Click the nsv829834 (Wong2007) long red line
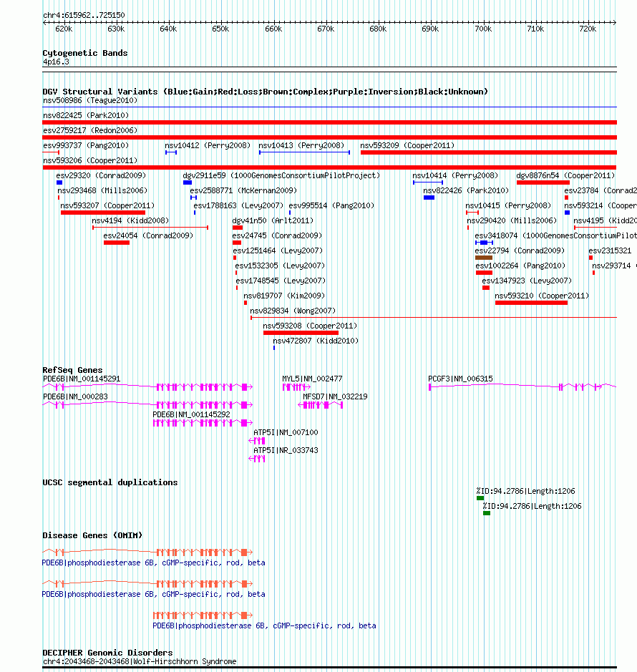This screenshot has height=672, width=637. [x=434, y=318]
